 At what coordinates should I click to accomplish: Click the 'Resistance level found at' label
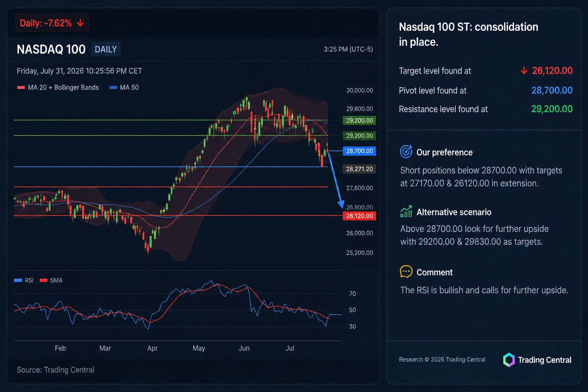[443, 109]
